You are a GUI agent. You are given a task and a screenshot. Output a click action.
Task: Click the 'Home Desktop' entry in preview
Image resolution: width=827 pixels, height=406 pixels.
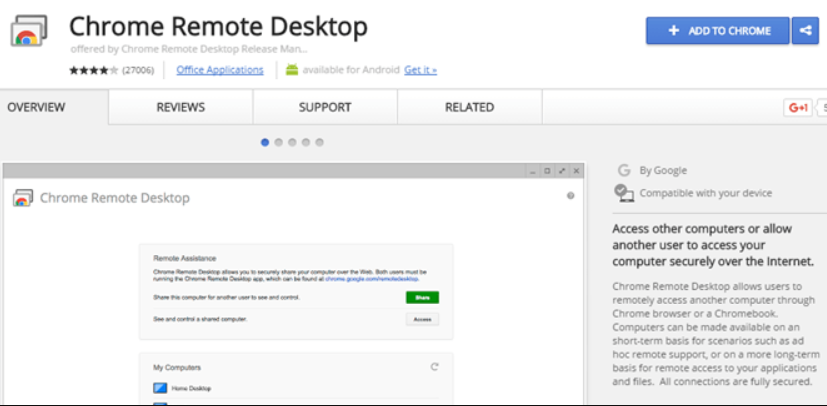coord(191,389)
